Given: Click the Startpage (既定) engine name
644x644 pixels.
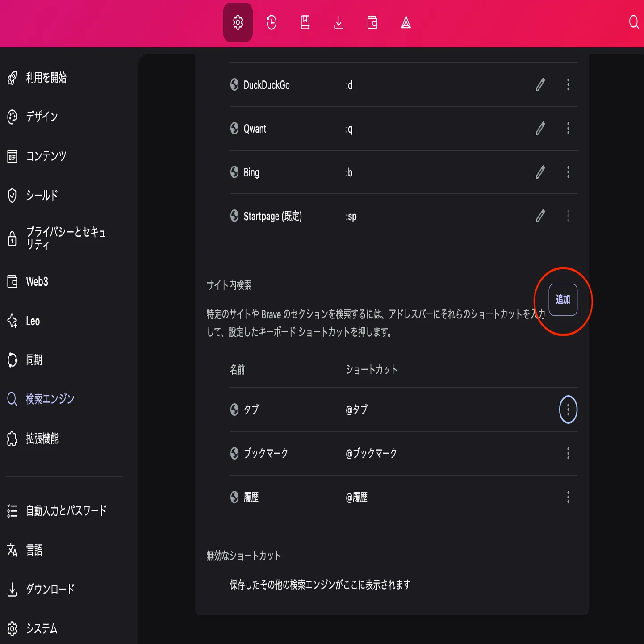Looking at the screenshot, I should tap(273, 217).
